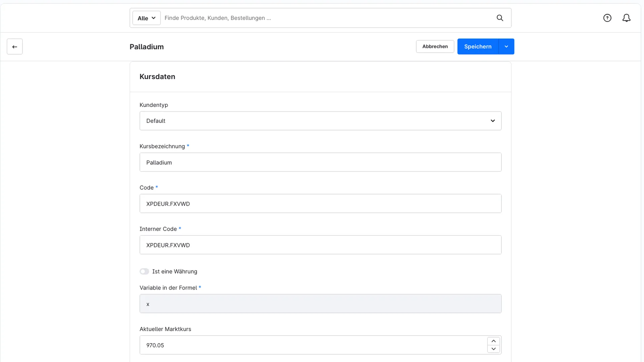Click the 'Kundentyp' label
The height and width of the screenshot is (362, 644).
[x=154, y=105]
